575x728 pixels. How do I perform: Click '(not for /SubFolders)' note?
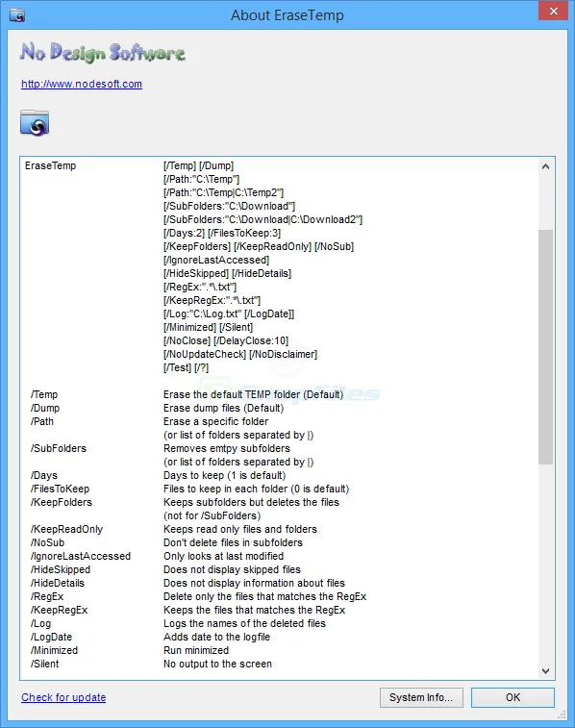coord(212,515)
